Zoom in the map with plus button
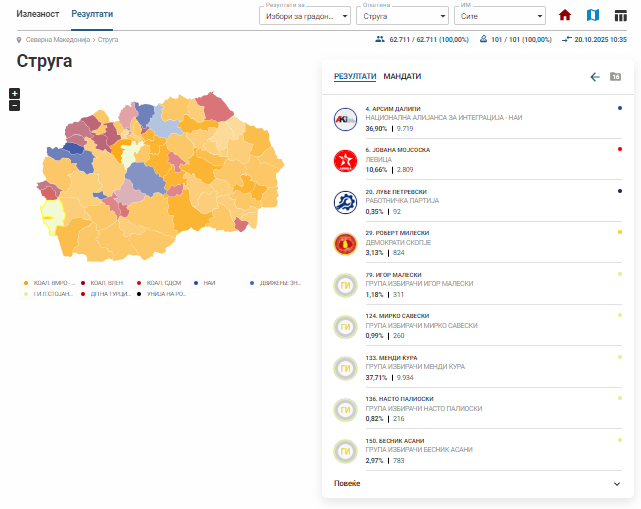641x509 pixels. (14, 93)
